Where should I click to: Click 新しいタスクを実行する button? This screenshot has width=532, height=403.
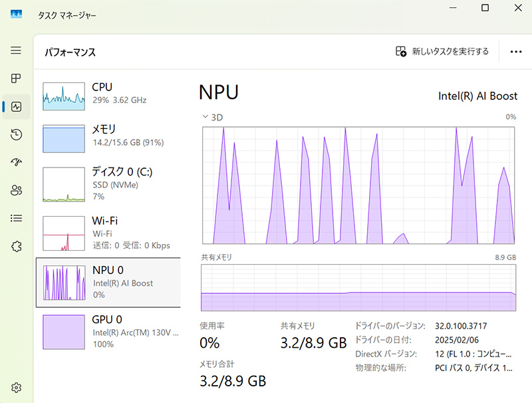(442, 51)
